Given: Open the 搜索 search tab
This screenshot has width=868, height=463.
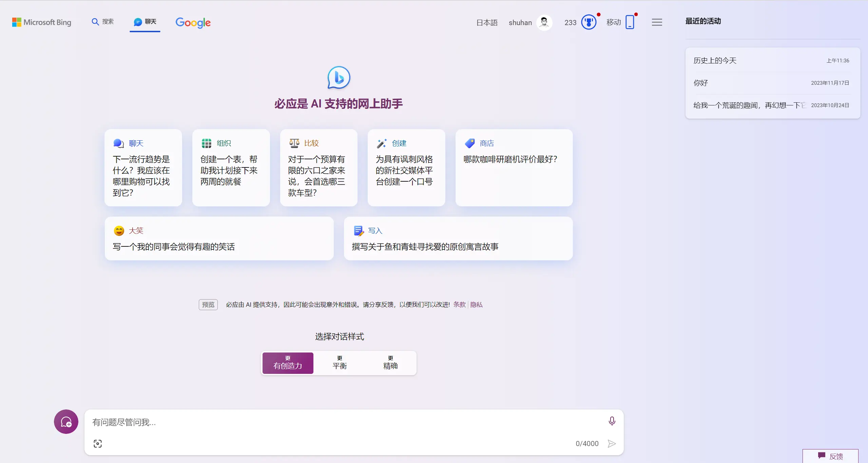Looking at the screenshot, I should pyautogui.click(x=103, y=22).
